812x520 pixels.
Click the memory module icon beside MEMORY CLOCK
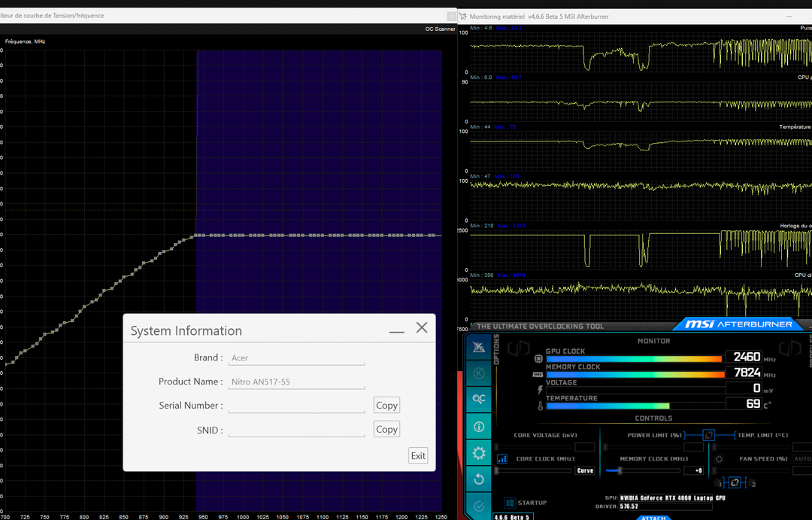point(538,374)
